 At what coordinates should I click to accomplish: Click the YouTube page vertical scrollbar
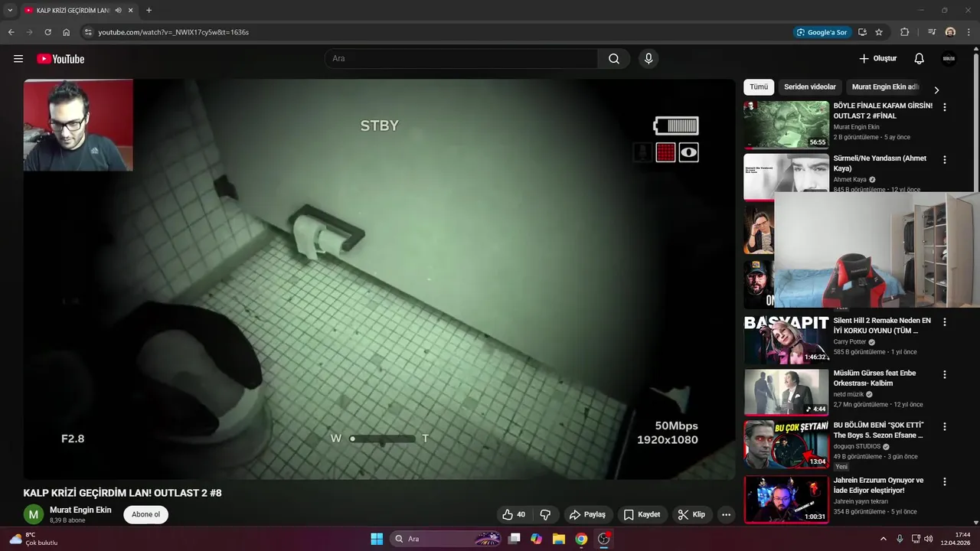(x=976, y=122)
